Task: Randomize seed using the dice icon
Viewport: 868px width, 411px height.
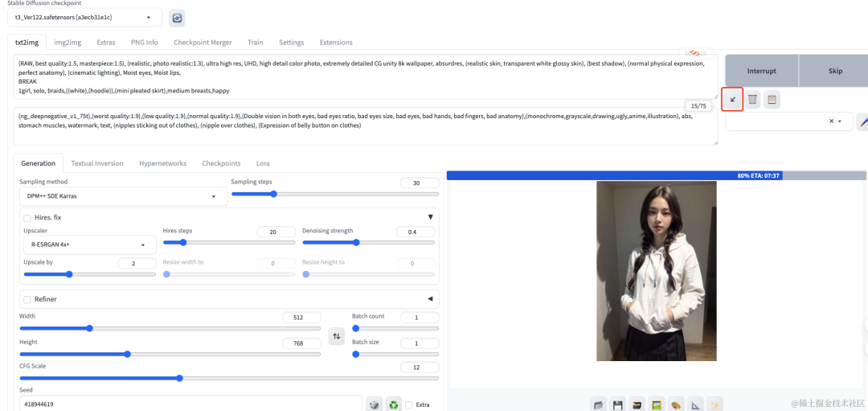Action: tap(375, 405)
